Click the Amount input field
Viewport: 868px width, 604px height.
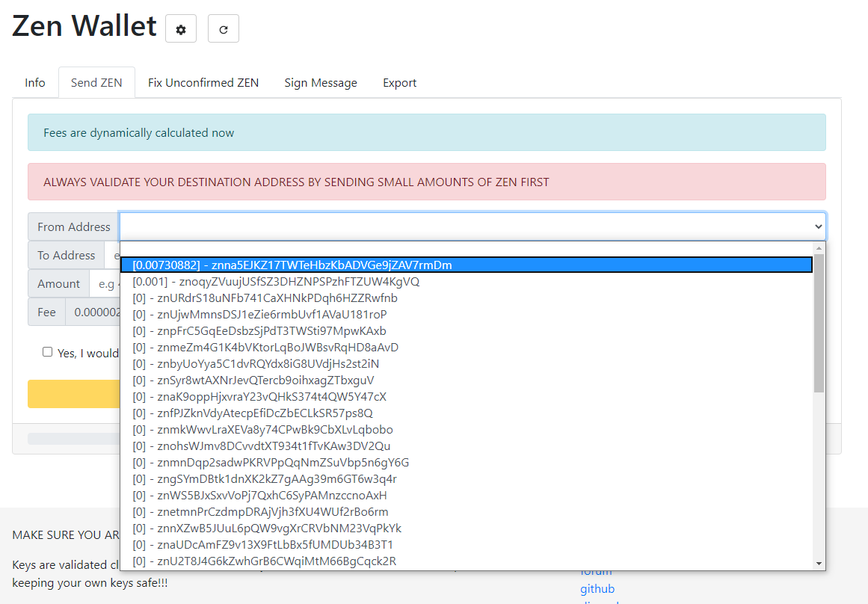(x=105, y=284)
